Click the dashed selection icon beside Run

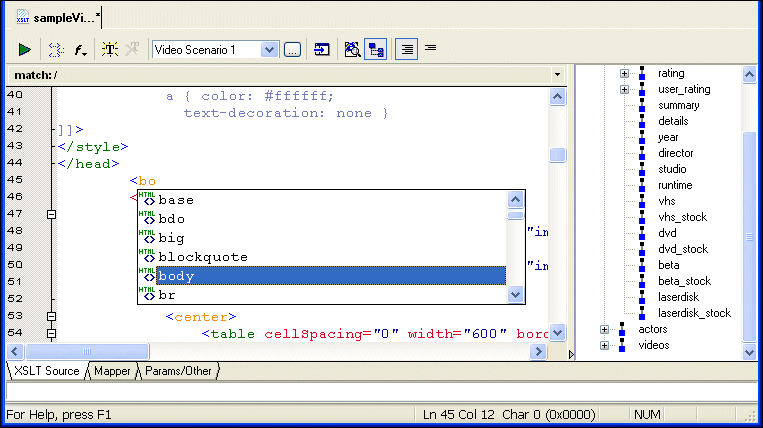(x=55, y=49)
